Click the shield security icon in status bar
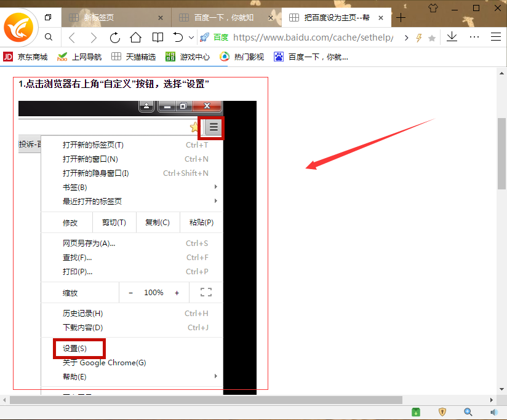 coord(442,412)
